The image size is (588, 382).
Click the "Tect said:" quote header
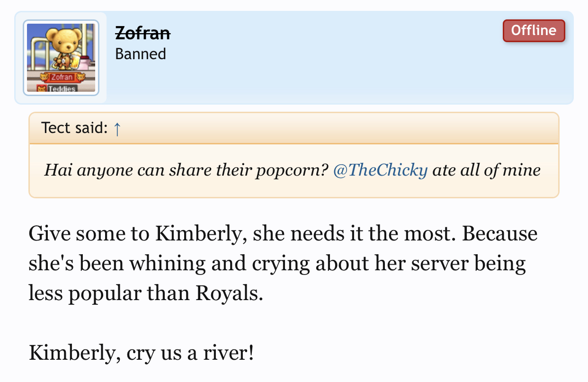click(x=75, y=128)
